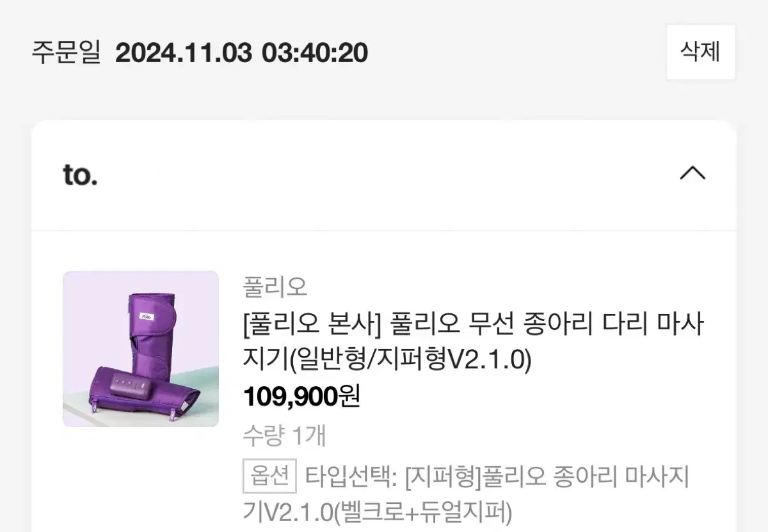Open the 풀리오 무선 종아리 마사지기 product title
This screenshot has width=768, height=532.
(473, 342)
